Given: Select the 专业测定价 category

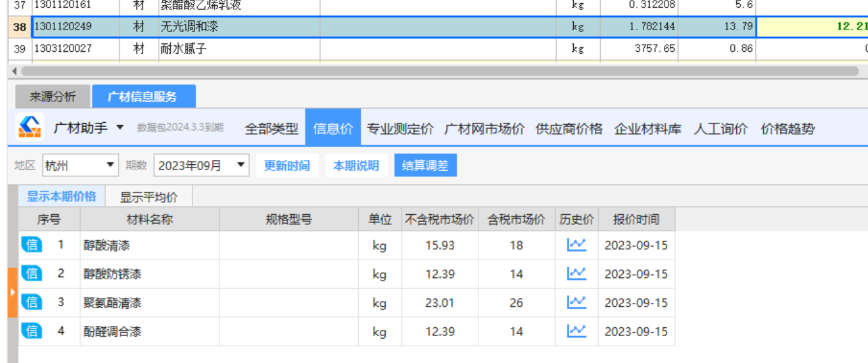Looking at the screenshot, I should click(x=400, y=128).
